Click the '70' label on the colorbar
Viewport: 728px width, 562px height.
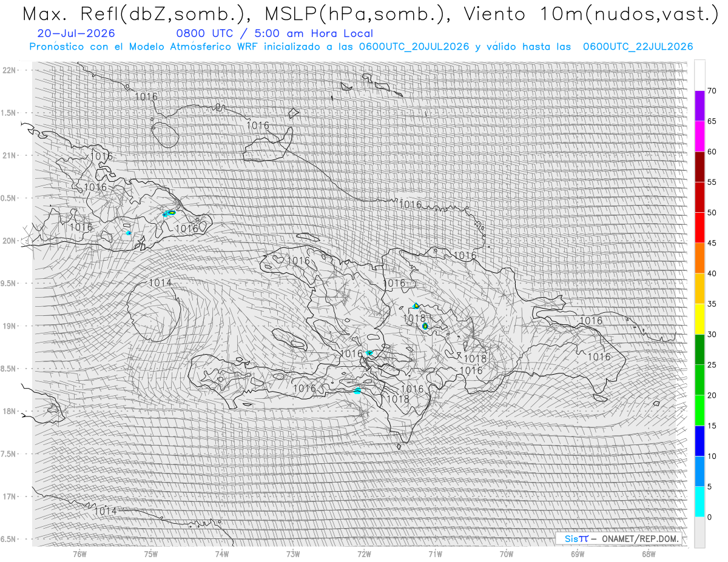(x=712, y=91)
